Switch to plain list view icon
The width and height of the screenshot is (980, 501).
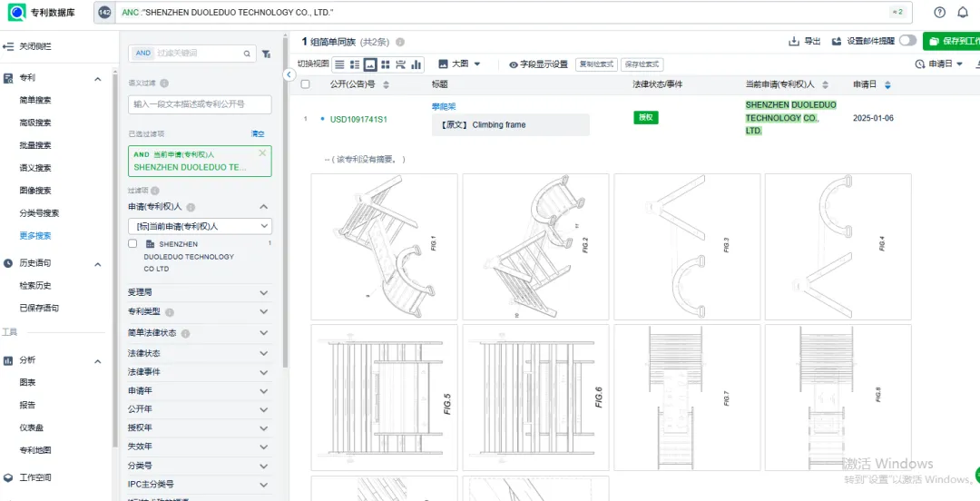pyautogui.click(x=339, y=64)
